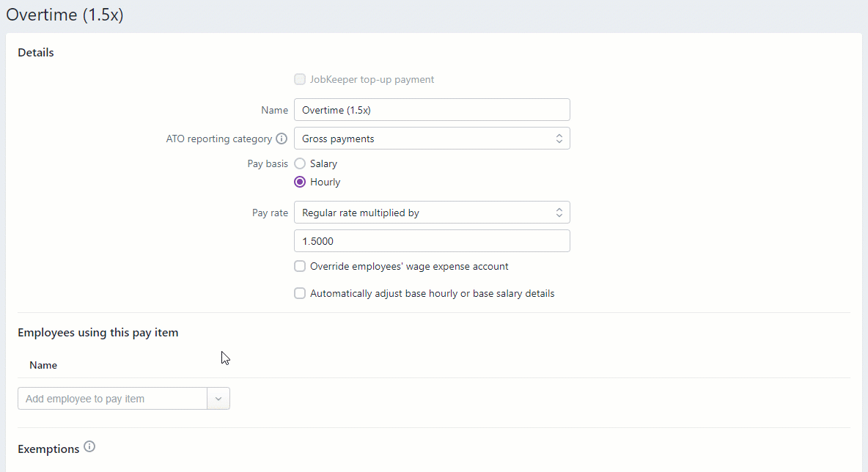Click the Add employee to pay item field
The width and height of the screenshot is (868, 472).
pyautogui.click(x=112, y=399)
